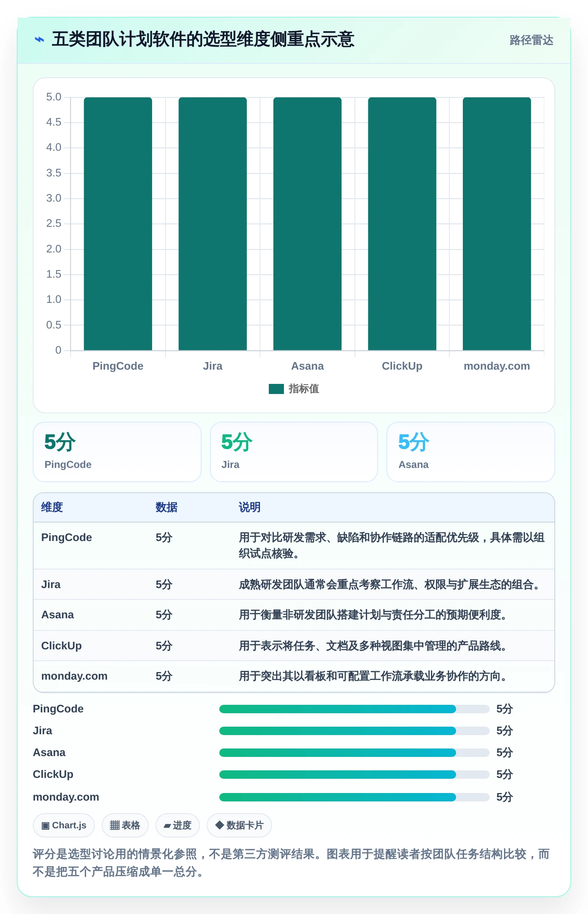The height and width of the screenshot is (914, 588).
Task: Select the ClickUp table row name
Action: click(x=61, y=646)
